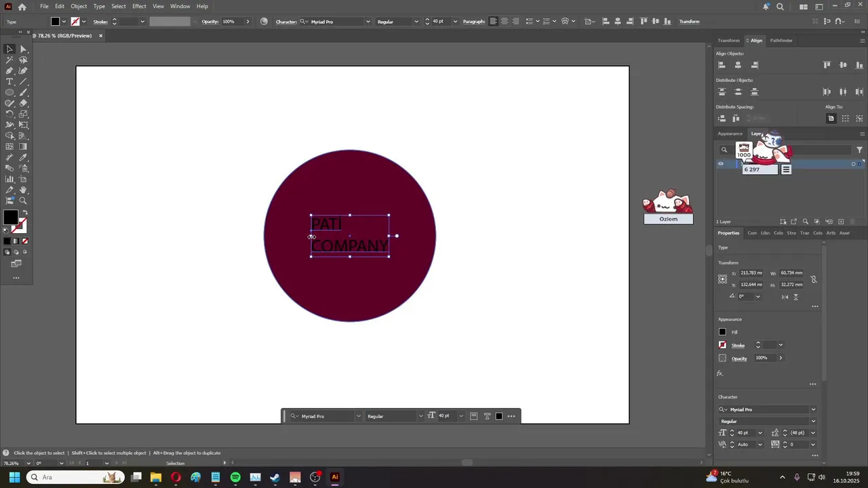Select the Lasso tool
The image size is (868, 488).
pos(23,60)
